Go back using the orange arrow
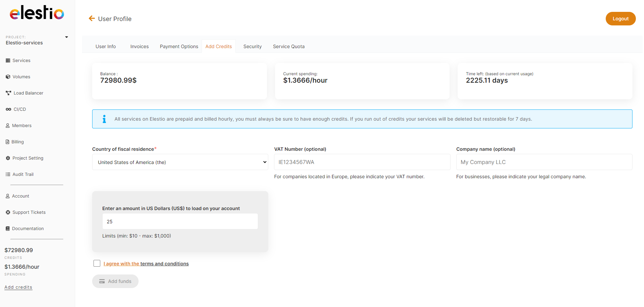The image size is (644, 307). point(91,19)
